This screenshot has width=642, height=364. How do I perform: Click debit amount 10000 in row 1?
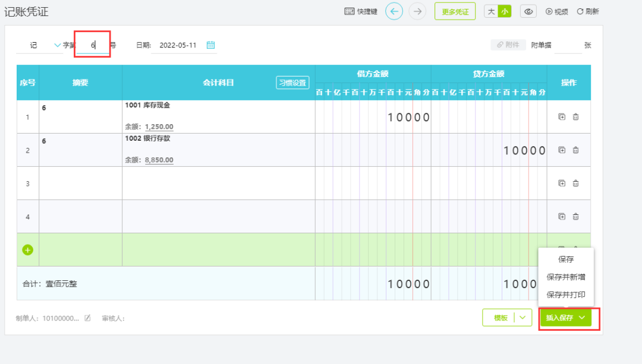click(x=408, y=118)
